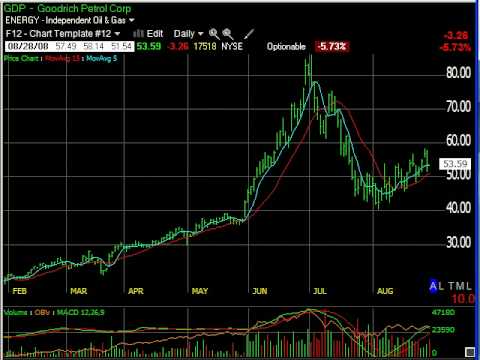Click the 70.00 price axis label
The width and height of the screenshot is (480, 360).
pos(458,107)
